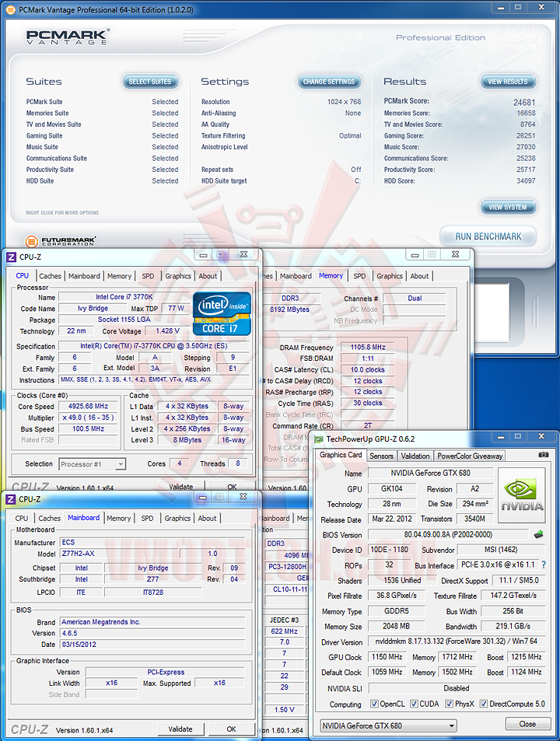Click the GPU-Z title bar icon

click(x=319, y=439)
